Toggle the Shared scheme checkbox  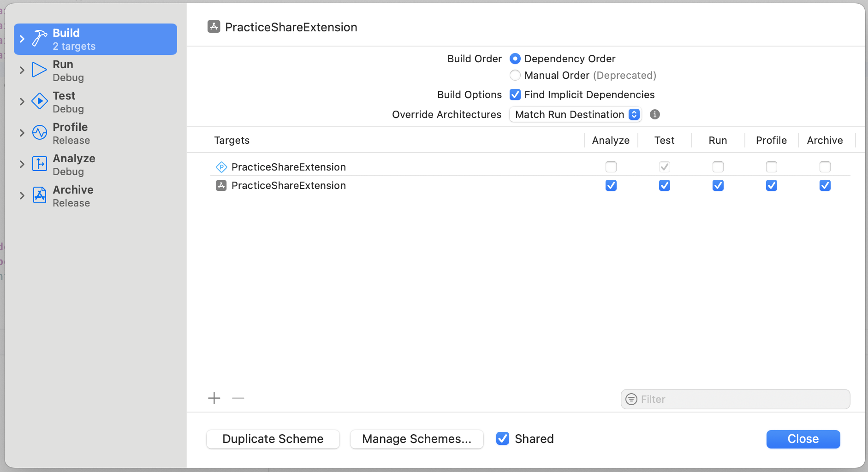(x=503, y=438)
